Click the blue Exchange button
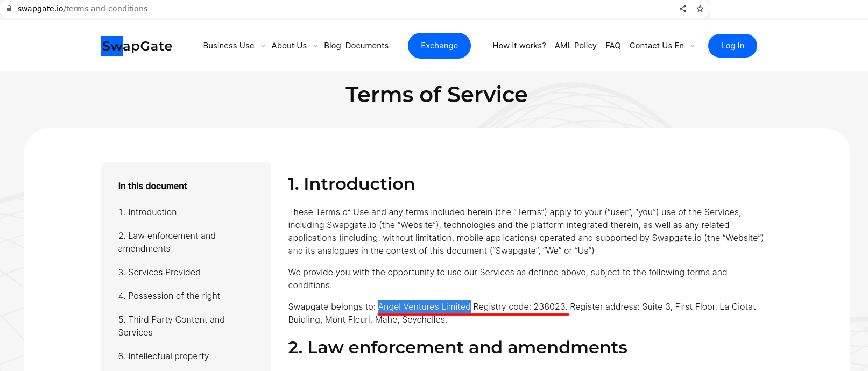 439,46
